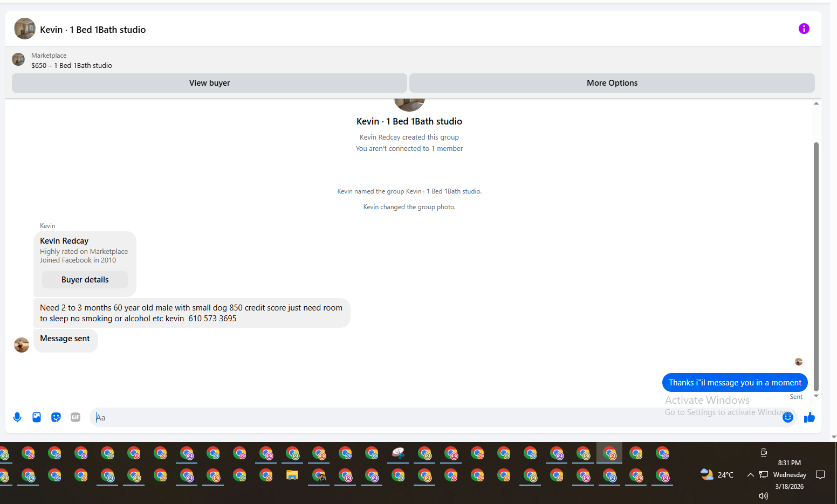Click the chat vertical scrollbar thumb
This screenshot has height=504, width=837.
tap(816, 266)
